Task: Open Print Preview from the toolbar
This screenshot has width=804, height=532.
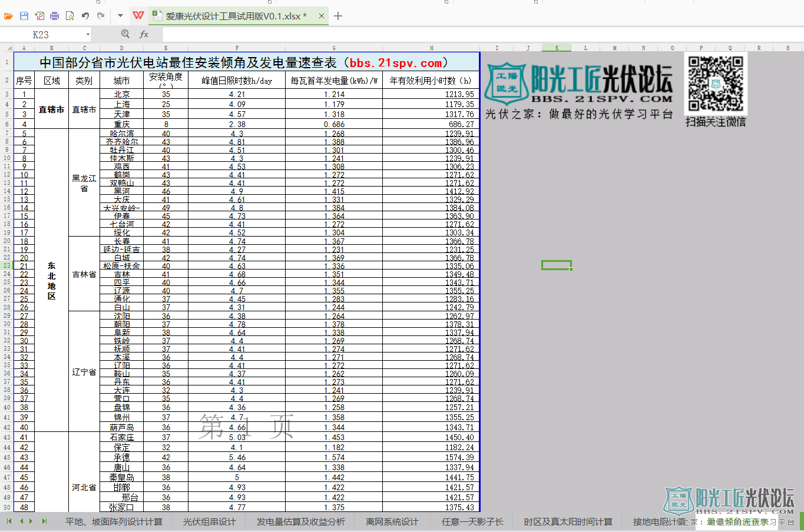Action: click(70, 16)
